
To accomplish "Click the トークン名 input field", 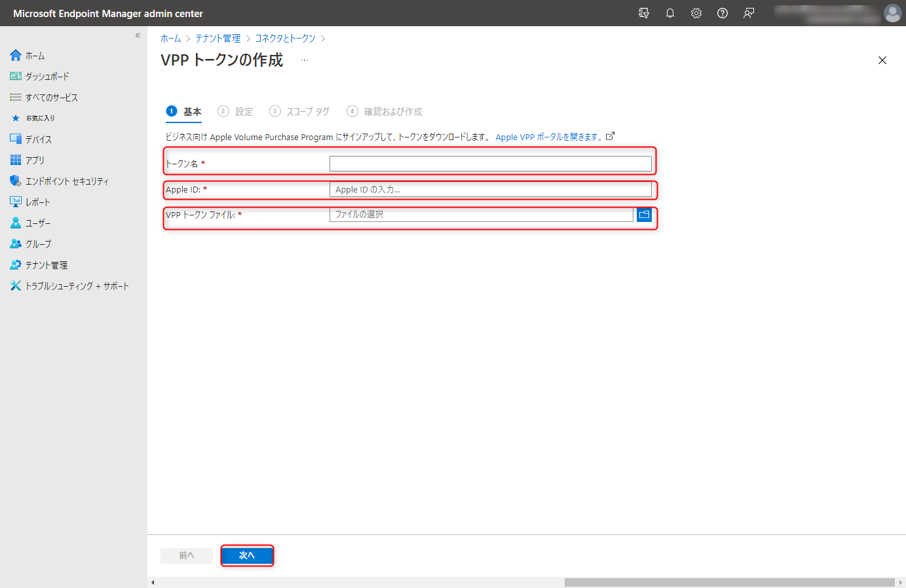I will coord(491,163).
